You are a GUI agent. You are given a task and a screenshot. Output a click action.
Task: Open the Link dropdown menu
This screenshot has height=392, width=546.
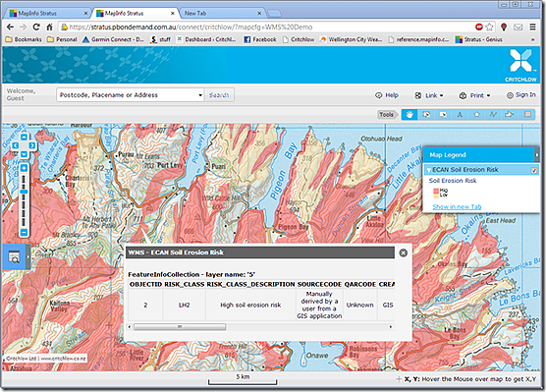click(429, 95)
